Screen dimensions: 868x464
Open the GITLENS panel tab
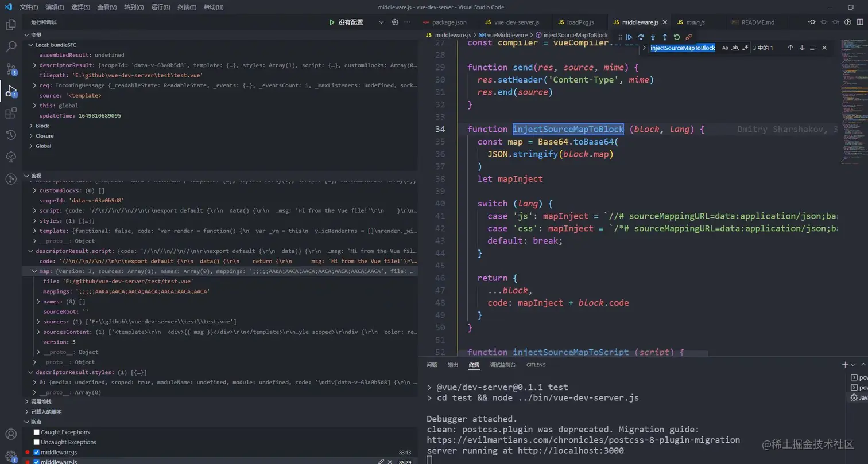[536, 365]
